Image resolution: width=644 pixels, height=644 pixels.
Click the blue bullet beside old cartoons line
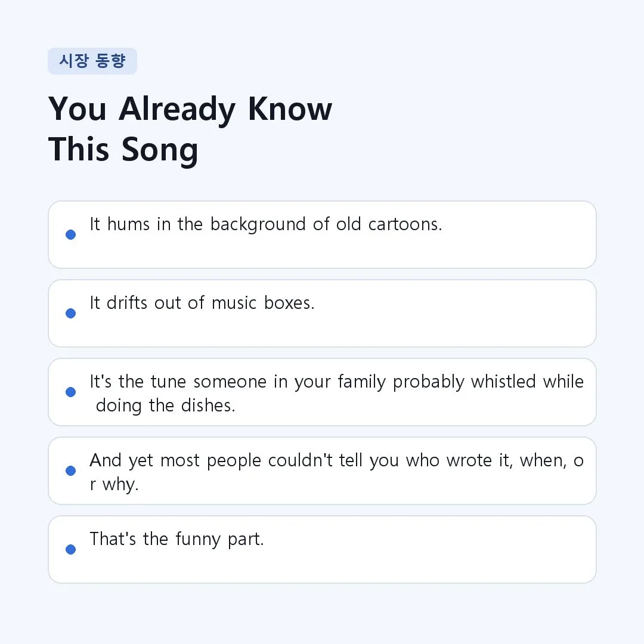(70, 234)
